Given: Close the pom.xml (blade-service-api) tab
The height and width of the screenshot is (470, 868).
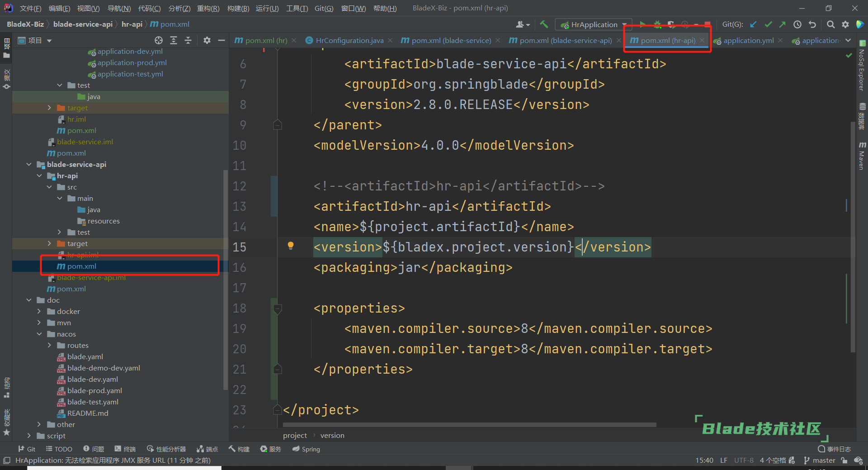Looking at the screenshot, I should pyautogui.click(x=618, y=40).
